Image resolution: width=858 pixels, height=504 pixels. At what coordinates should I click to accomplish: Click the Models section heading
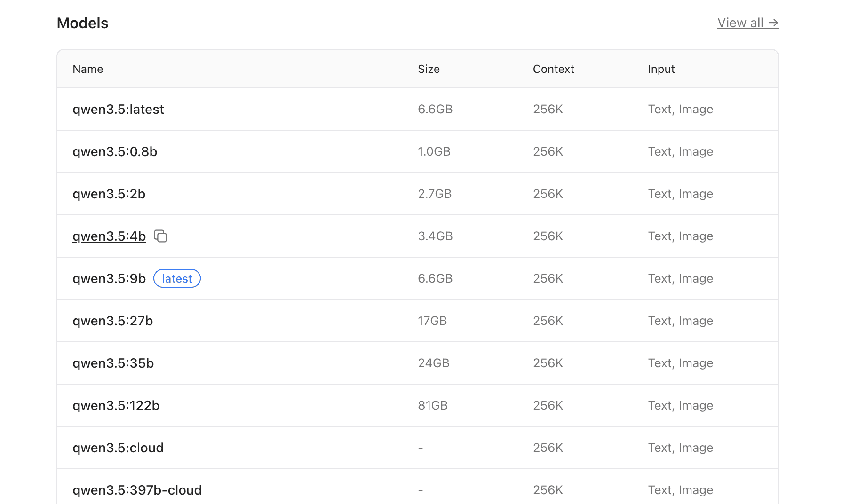(x=83, y=23)
